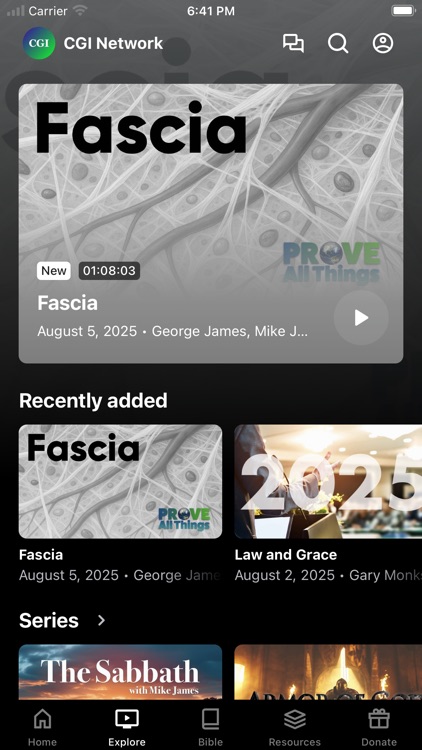Expand the Series chevron arrow
The width and height of the screenshot is (422, 750).
click(101, 620)
